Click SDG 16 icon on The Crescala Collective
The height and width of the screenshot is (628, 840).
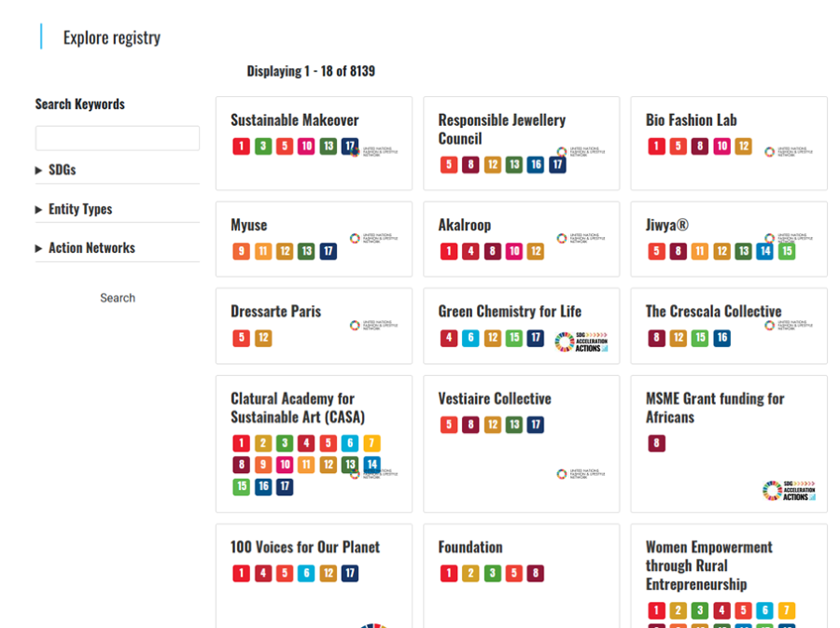(721, 338)
